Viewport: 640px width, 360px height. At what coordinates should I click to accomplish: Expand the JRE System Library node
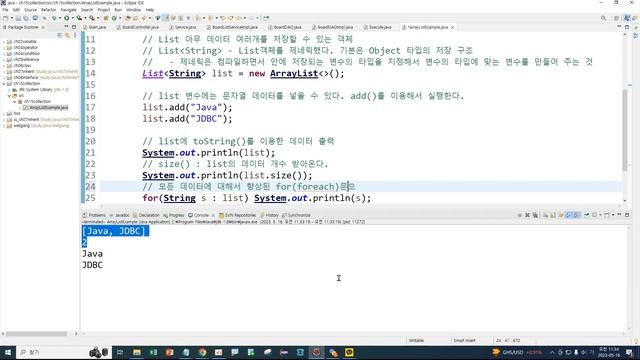9,89
